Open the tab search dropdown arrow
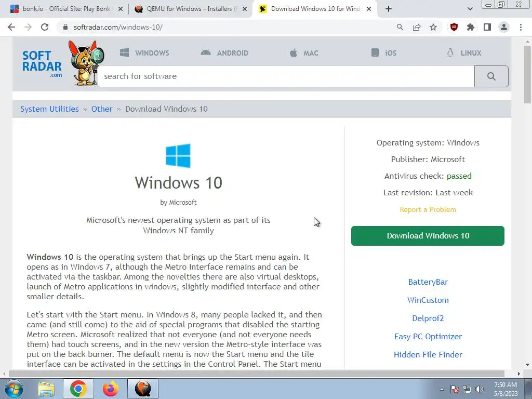Screen dimensions: 532x399 pos(470,9)
